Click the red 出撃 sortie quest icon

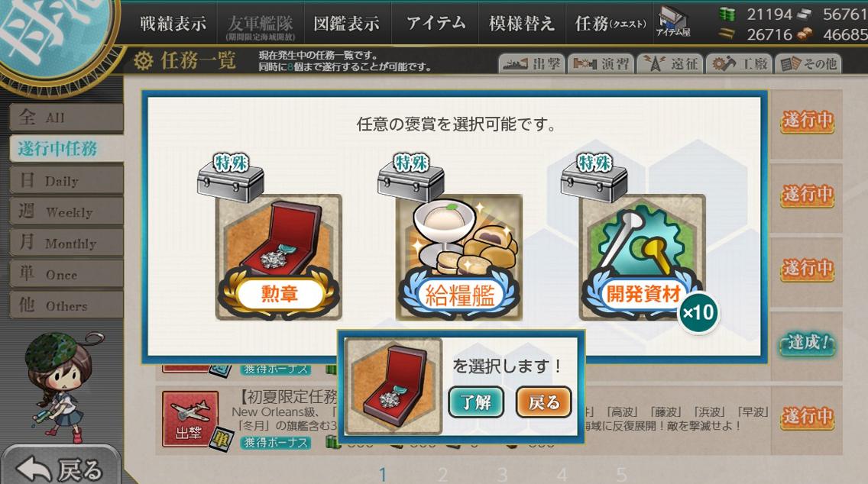(189, 419)
